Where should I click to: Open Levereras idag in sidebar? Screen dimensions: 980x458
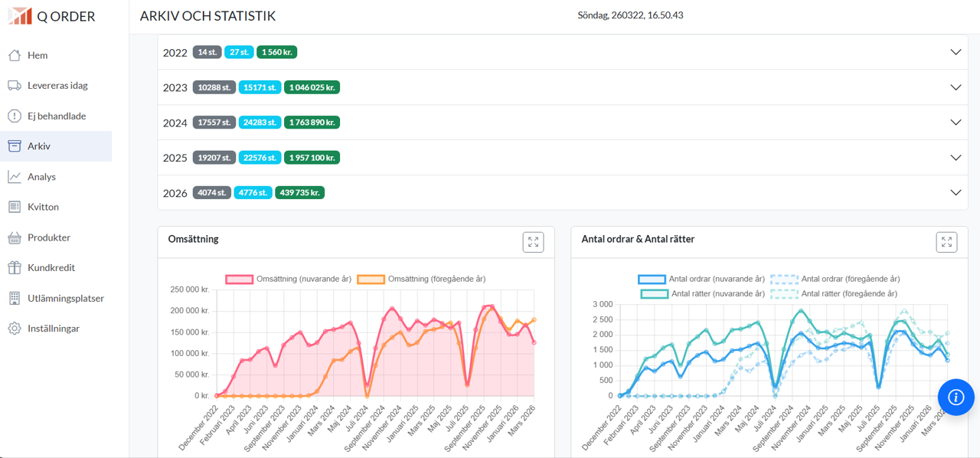click(x=56, y=86)
